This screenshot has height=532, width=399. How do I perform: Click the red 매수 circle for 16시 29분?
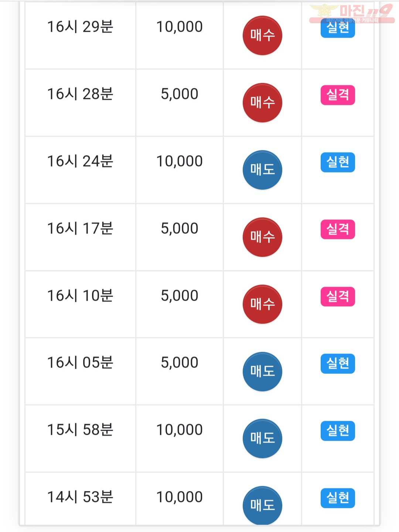coord(262,35)
